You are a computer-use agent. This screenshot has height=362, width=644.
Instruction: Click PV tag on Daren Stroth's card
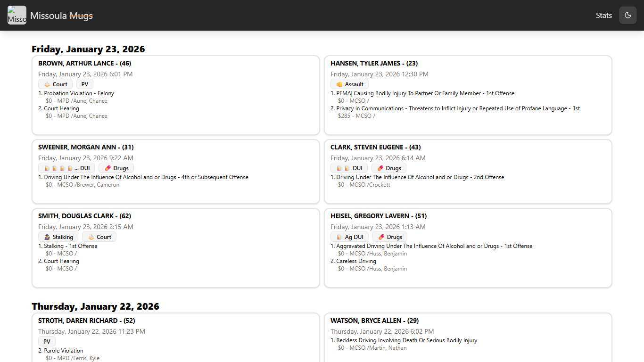coord(47,342)
